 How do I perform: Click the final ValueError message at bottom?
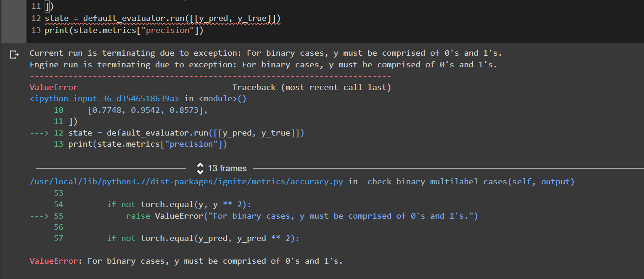click(186, 261)
